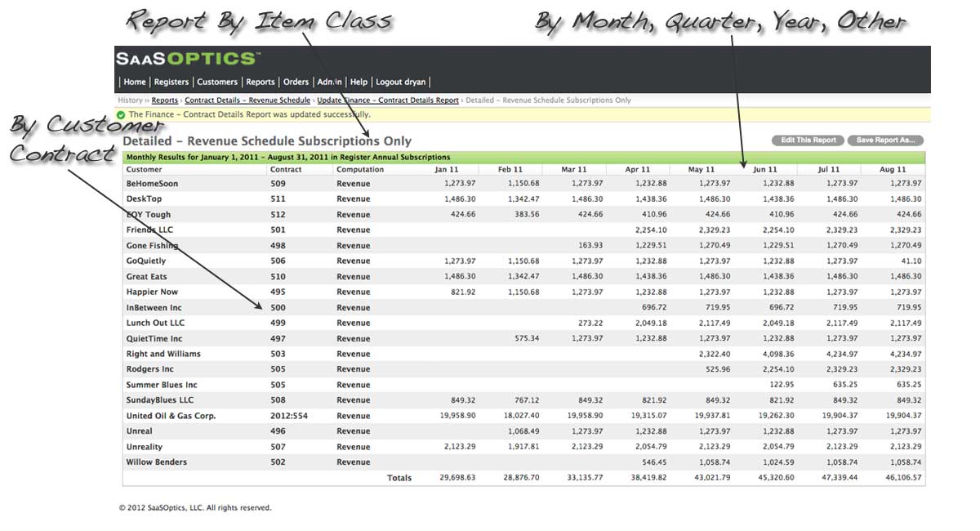
Task: Select the Gone Fishing customer name
Action: pyautogui.click(x=152, y=246)
